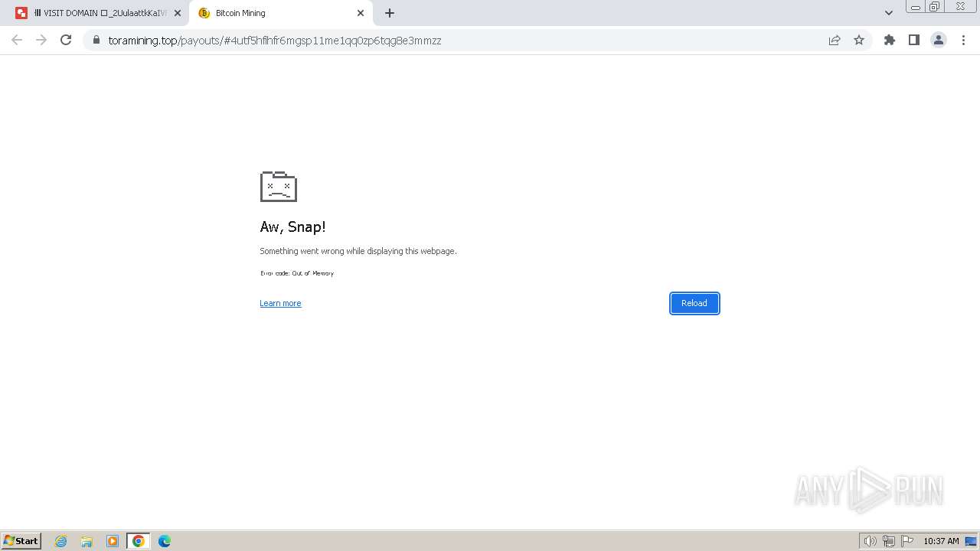Viewport: 980px width, 551px height.
Task: Click the browser forward arrow
Action: click(41, 40)
